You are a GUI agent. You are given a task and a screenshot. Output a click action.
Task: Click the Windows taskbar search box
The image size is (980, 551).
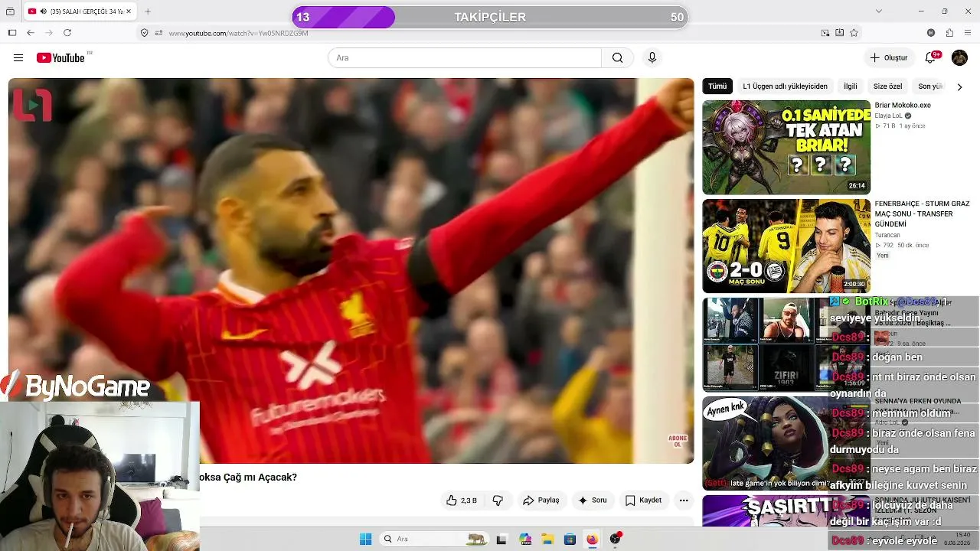(x=435, y=540)
